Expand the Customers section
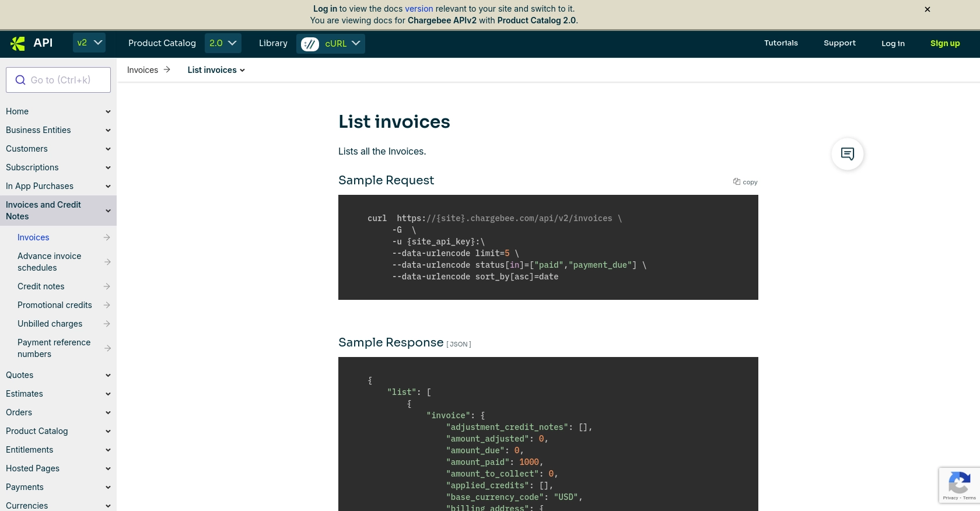 [x=108, y=149]
